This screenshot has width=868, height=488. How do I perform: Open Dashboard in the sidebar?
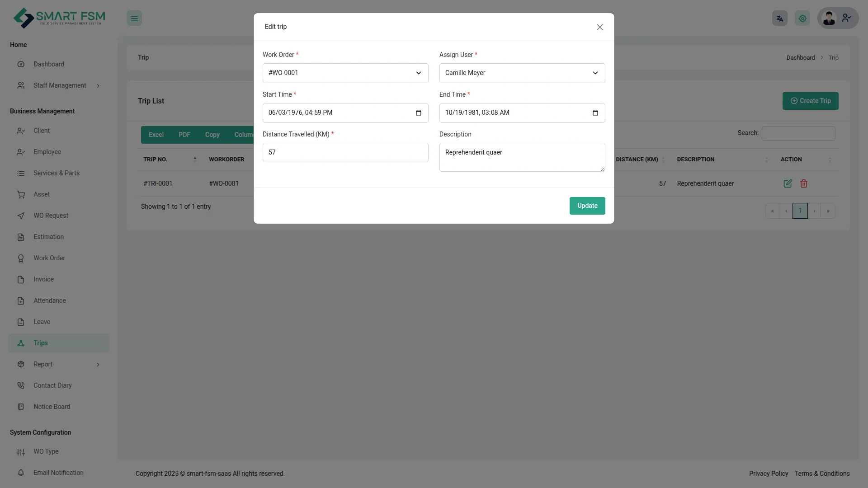pyautogui.click(x=49, y=64)
